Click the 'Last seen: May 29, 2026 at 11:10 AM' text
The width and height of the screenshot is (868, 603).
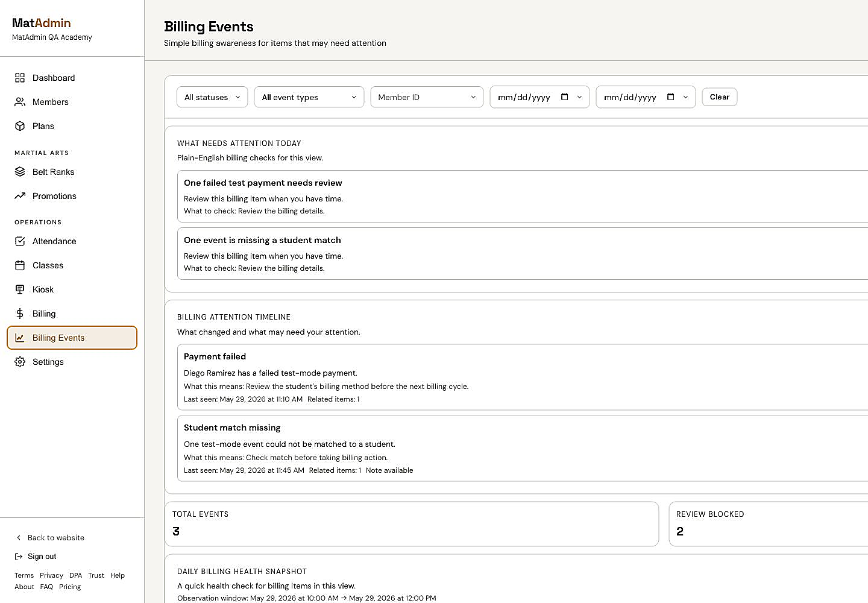click(243, 399)
